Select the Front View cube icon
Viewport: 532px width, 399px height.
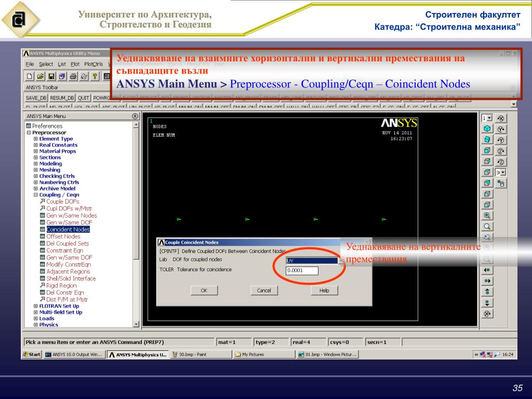pos(487,150)
